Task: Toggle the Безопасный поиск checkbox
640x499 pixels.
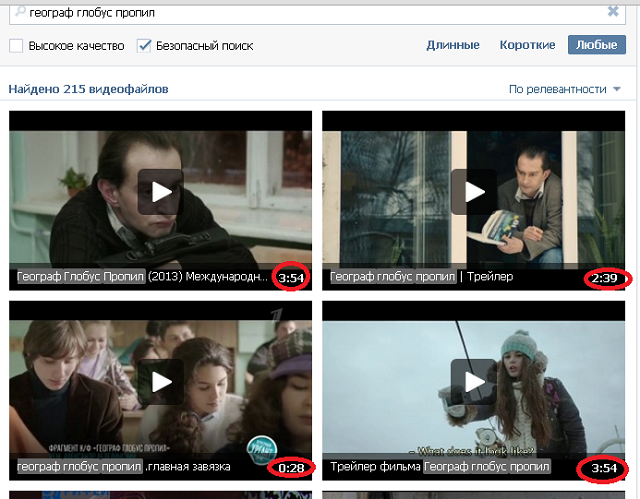Action: (144, 46)
